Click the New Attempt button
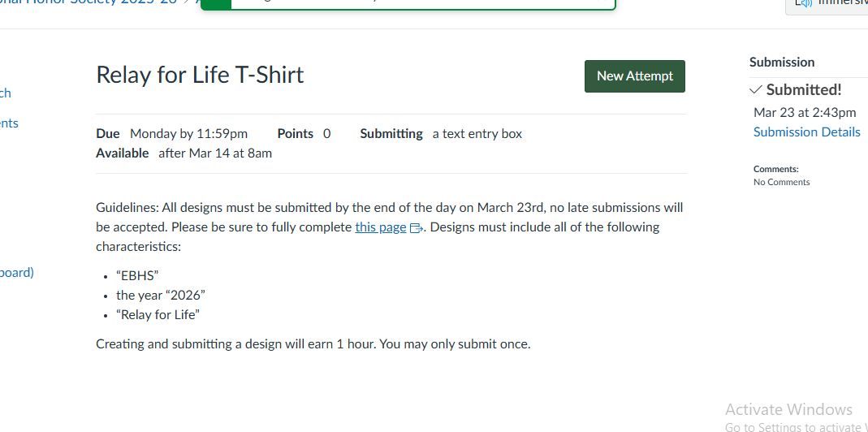Image resolution: width=868 pixels, height=432 pixels. [634, 76]
